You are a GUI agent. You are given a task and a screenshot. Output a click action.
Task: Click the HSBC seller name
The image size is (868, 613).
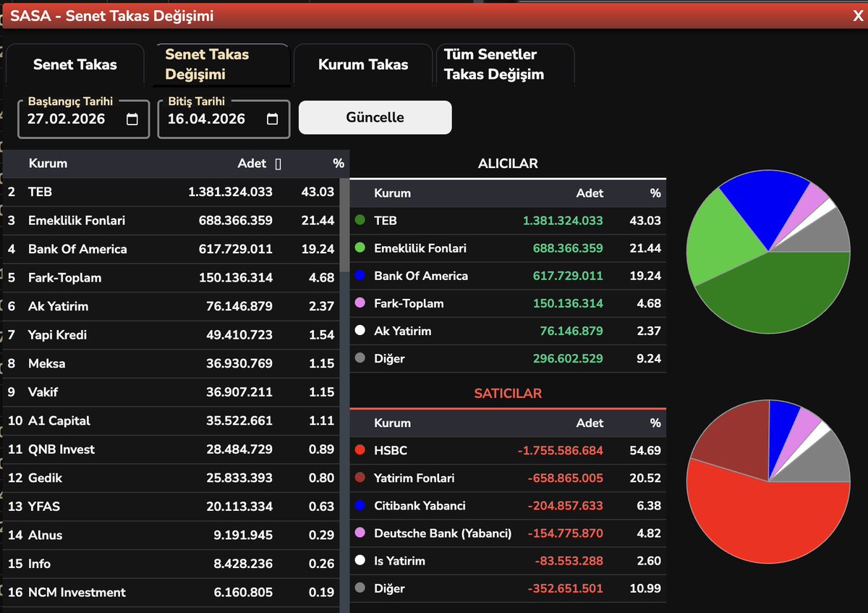pos(391,451)
